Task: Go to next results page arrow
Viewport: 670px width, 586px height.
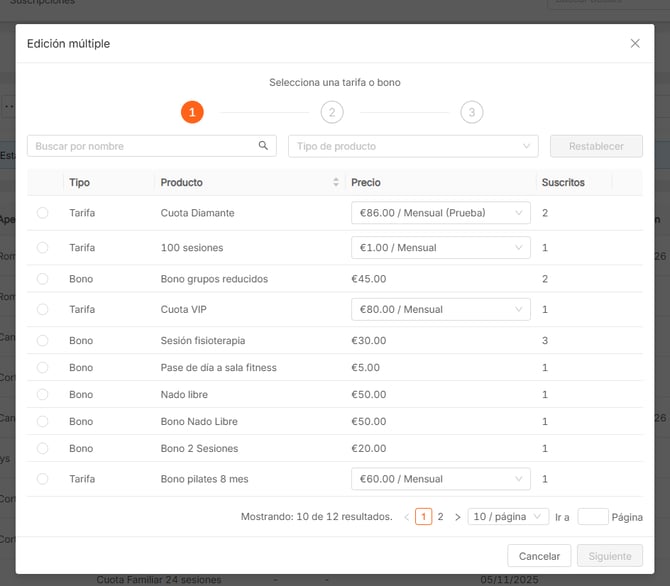Action: (x=457, y=517)
